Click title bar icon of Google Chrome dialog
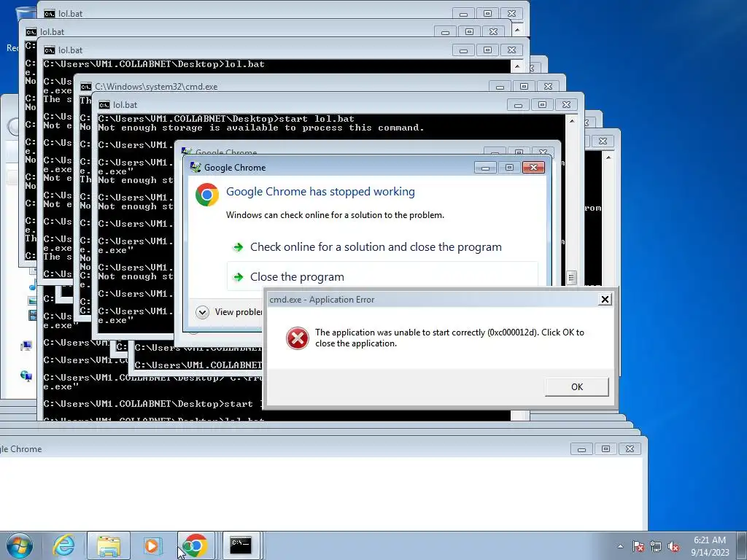Viewport: 747px width, 560px height. click(x=196, y=167)
